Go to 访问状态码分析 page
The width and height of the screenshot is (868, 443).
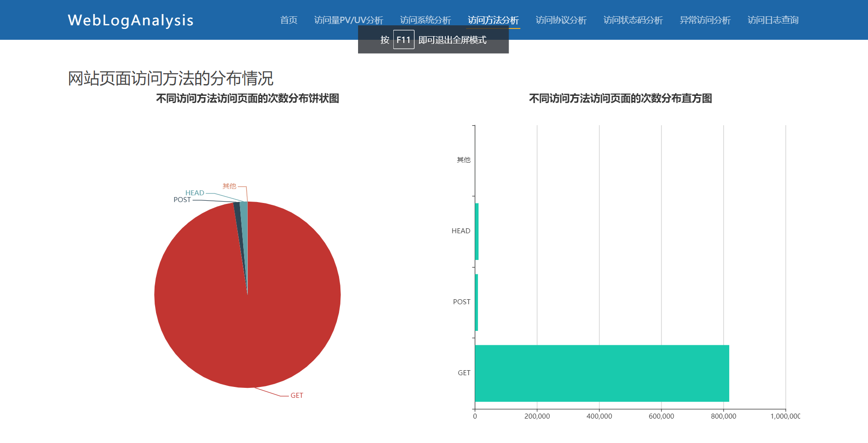633,20
